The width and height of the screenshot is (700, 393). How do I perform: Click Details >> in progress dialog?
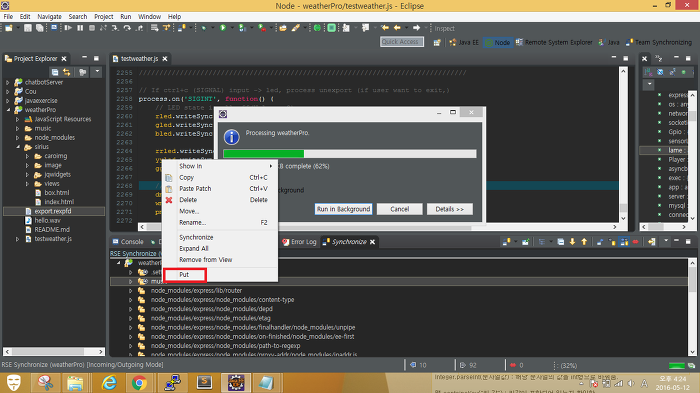450,209
